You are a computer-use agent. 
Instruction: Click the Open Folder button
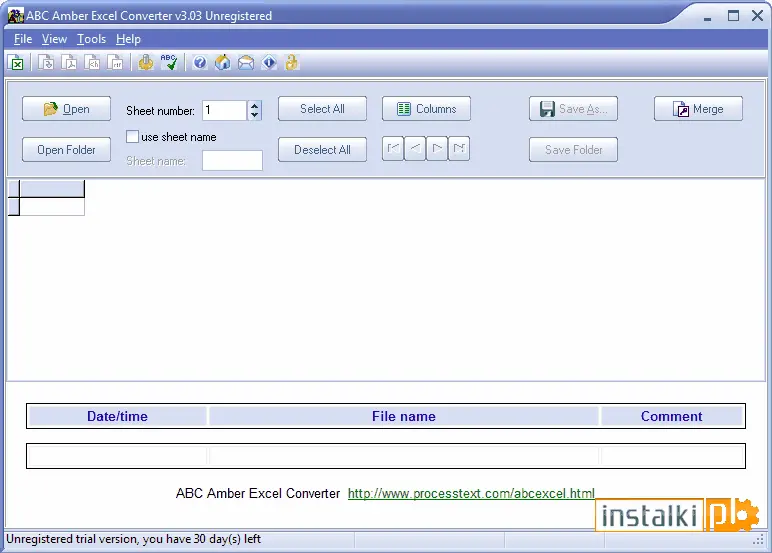[x=66, y=150]
